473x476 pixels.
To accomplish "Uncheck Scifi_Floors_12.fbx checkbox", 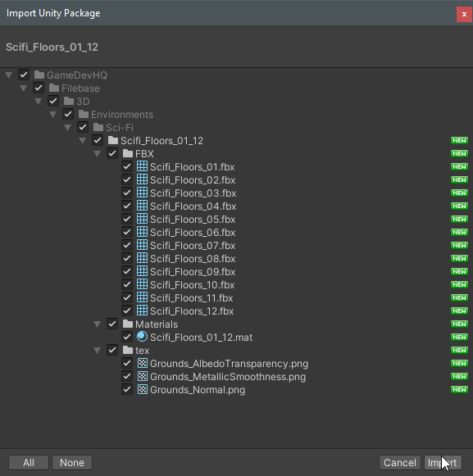I will click(x=127, y=311).
